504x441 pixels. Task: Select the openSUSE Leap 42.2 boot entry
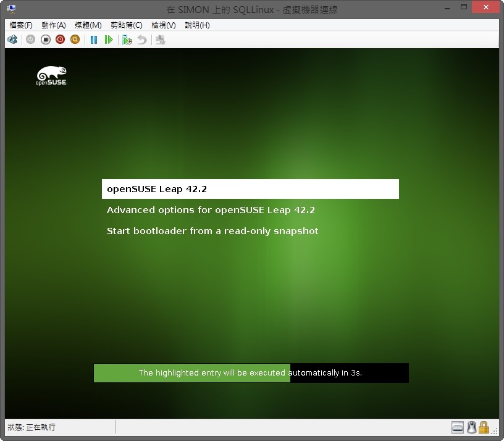pos(250,189)
